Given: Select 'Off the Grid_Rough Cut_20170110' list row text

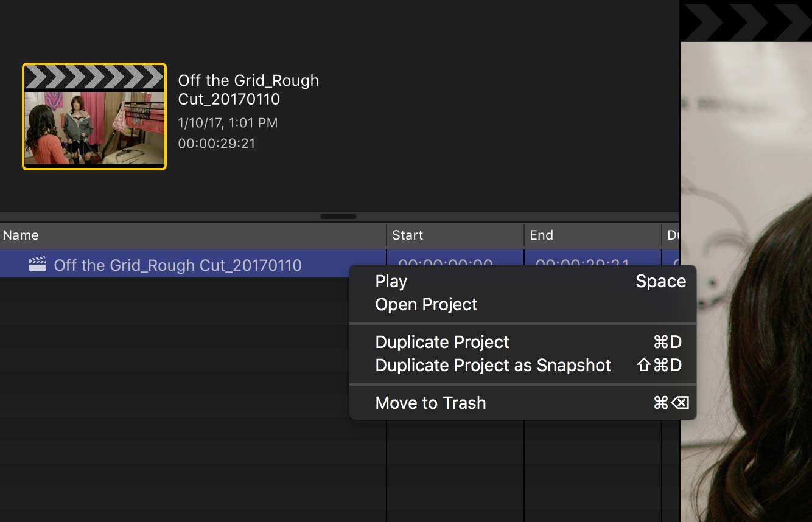Looking at the screenshot, I should tap(178, 265).
